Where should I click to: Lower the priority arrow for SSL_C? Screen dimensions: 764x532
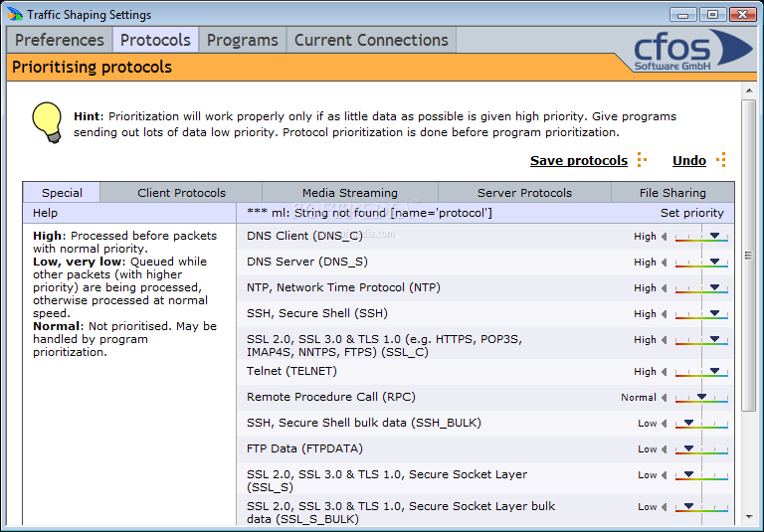pyautogui.click(x=665, y=339)
